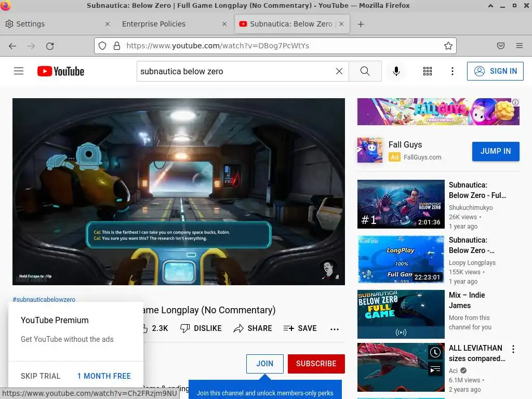Save video to a playlist

point(300,328)
